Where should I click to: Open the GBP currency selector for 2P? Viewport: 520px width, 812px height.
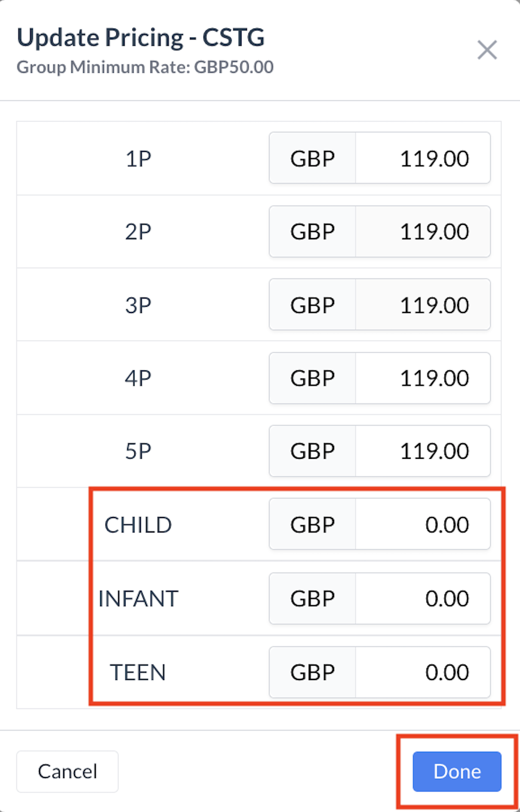point(312,231)
